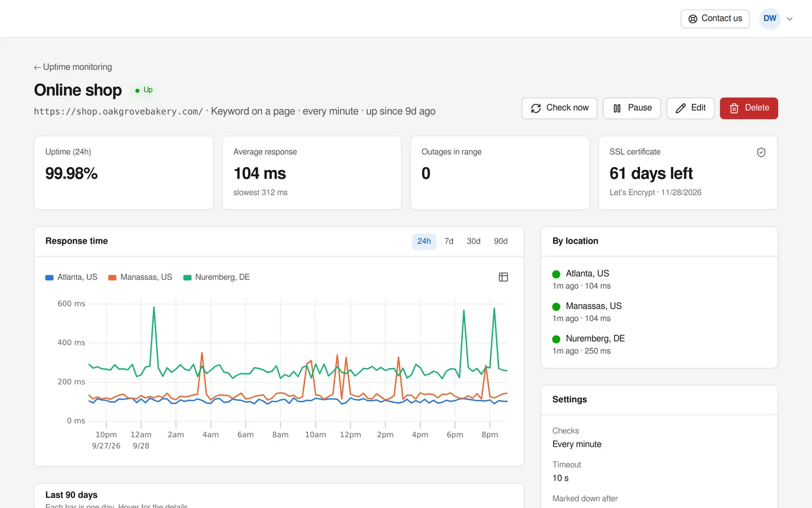Switch to the 7d range tab
This screenshot has width=812, height=508.
(x=449, y=241)
